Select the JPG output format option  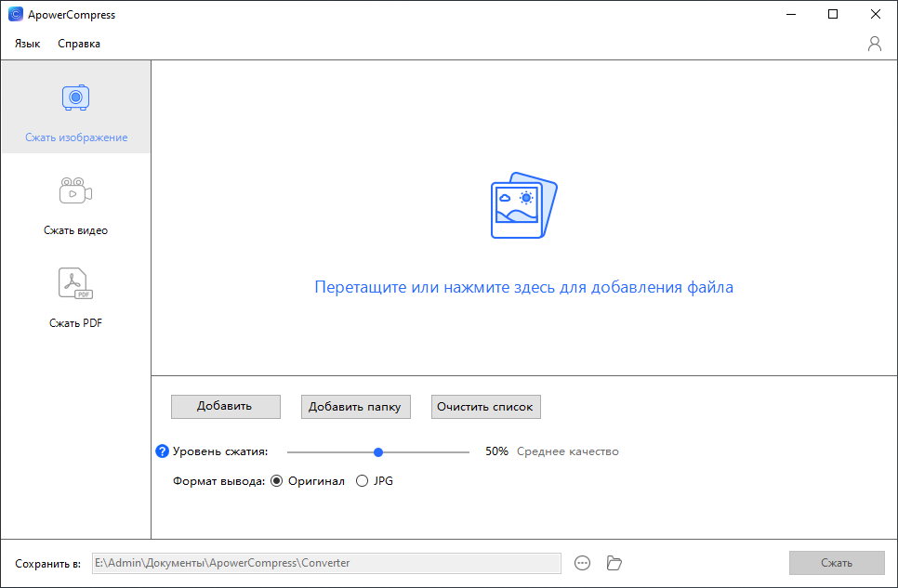[x=363, y=481]
